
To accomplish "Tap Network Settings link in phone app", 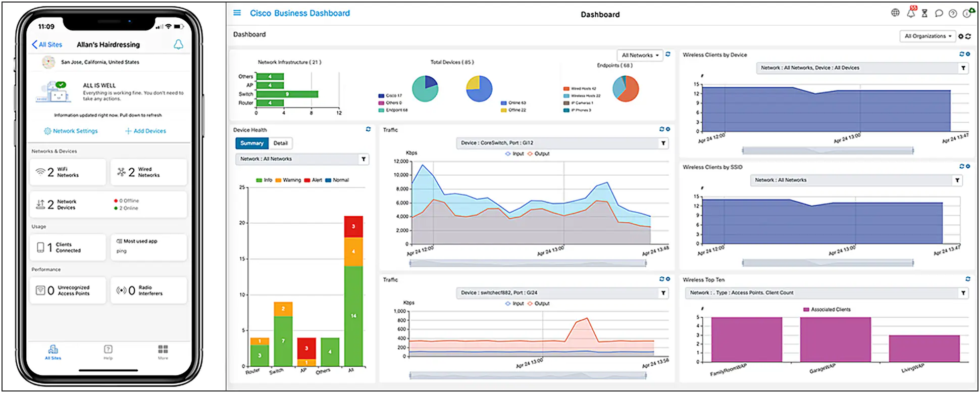I will point(71,131).
